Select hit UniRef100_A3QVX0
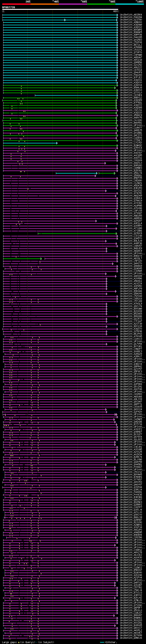This screenshot has height=644, width=146. click(131, 82)
